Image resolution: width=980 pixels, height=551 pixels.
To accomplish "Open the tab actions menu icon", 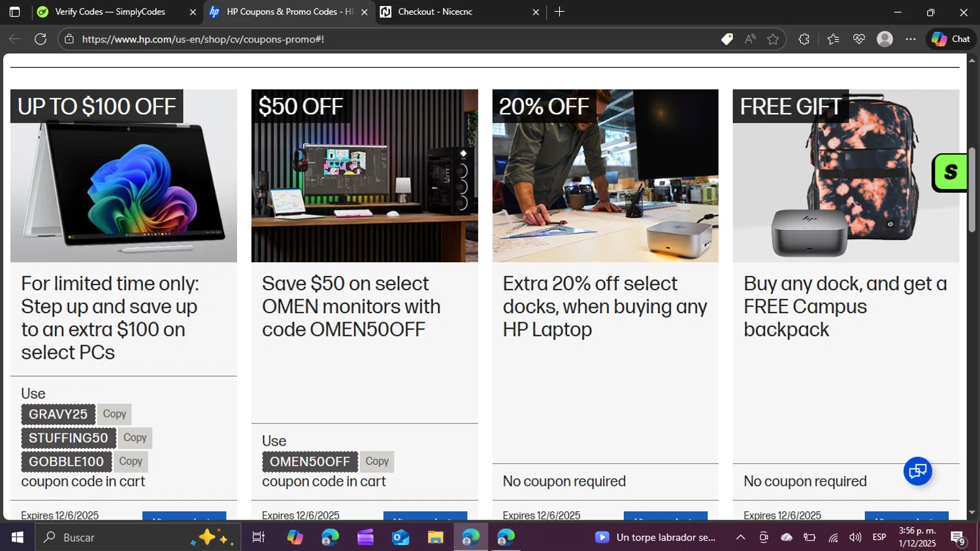I will (x=14, y=12).
